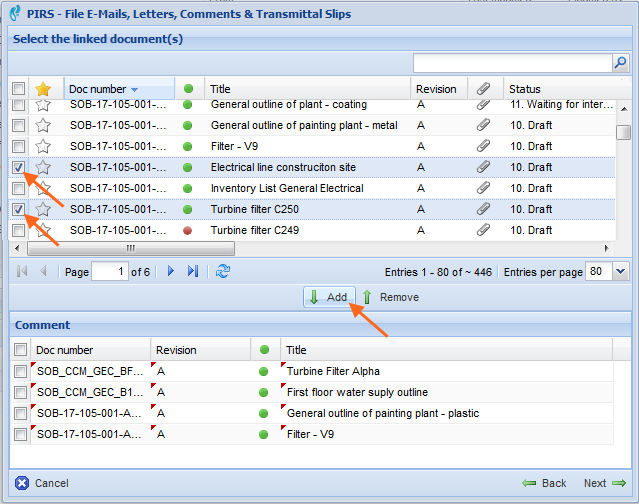Select 'SOB_CCM_GEC_BF...' doc number cell
Screen dimensions: 639x504
point(90,371)
